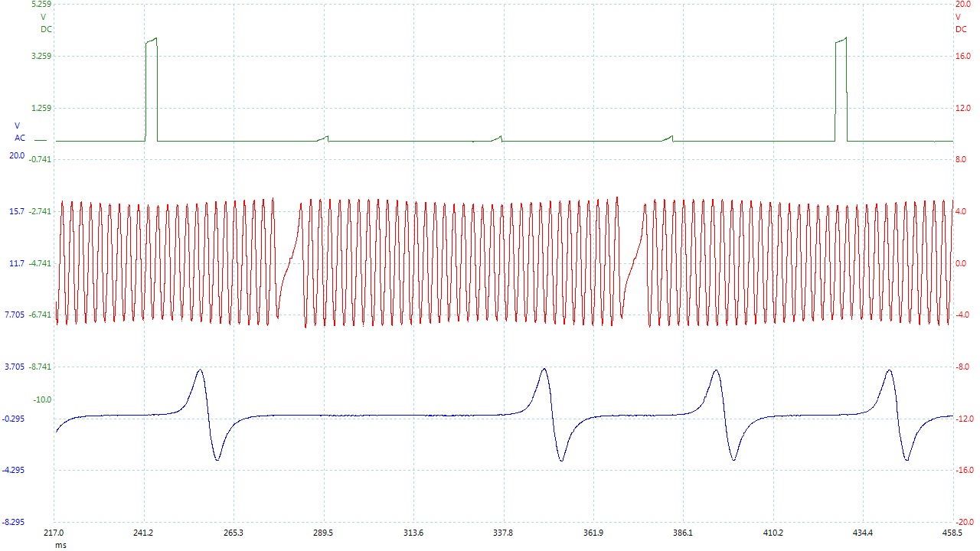The image size is (980, 551).
Task: Click the blue axis value 15.7
Action: [x=17, y=211]
